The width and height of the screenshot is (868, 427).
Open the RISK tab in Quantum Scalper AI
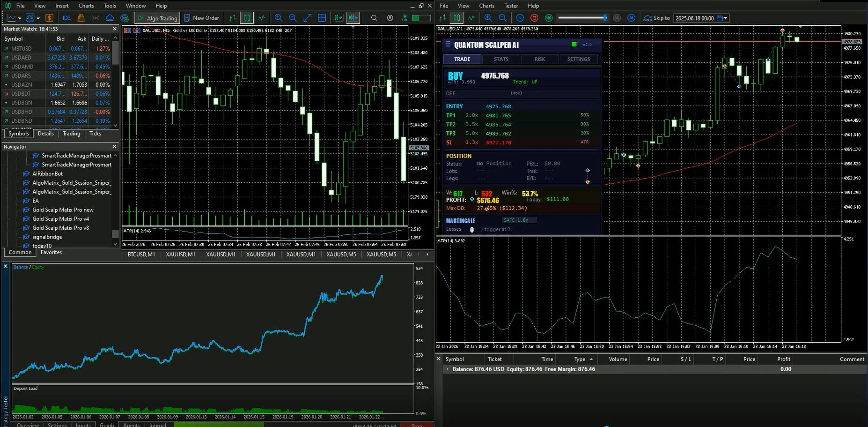click(x=539, y=59)
